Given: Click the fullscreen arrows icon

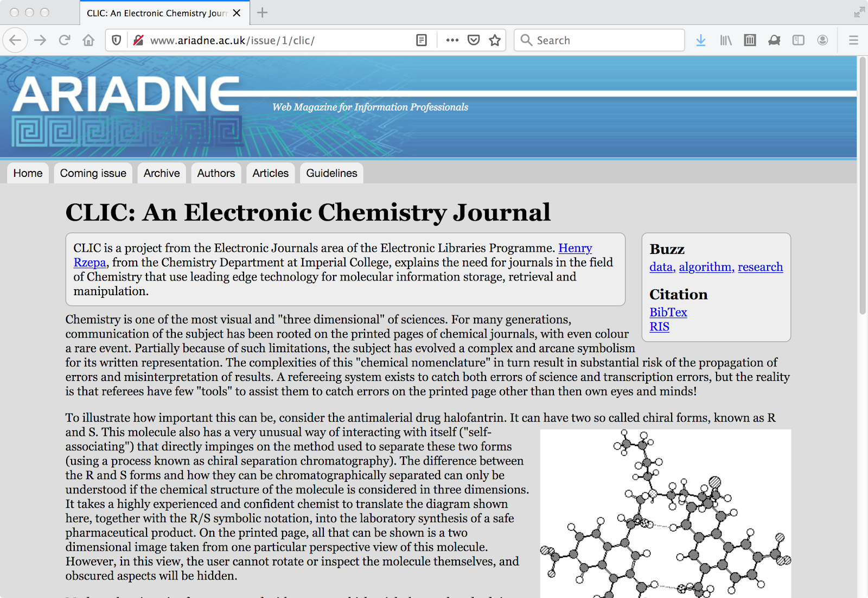Looking at the screenshot, I should click(859, 12).
